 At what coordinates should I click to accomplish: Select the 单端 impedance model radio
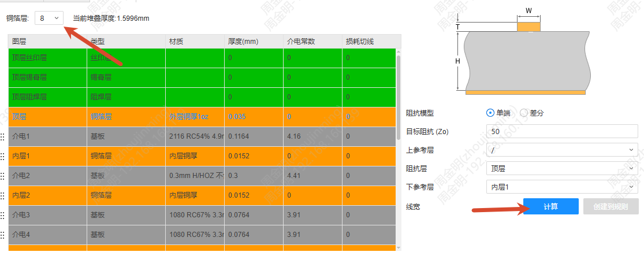[x=490, y=113]
